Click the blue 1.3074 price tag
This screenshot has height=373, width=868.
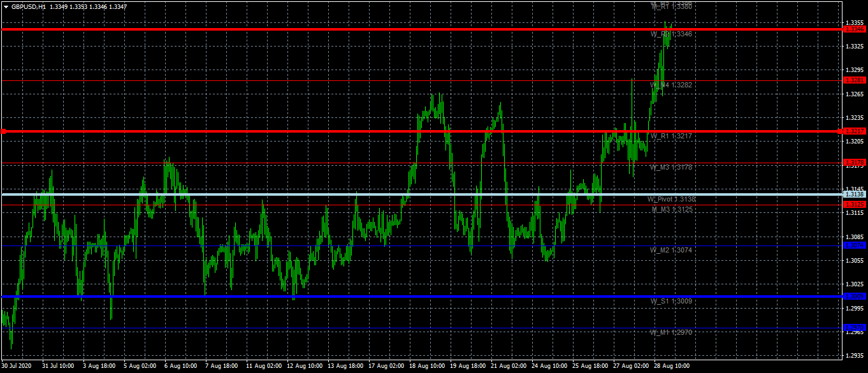(854, 245)
